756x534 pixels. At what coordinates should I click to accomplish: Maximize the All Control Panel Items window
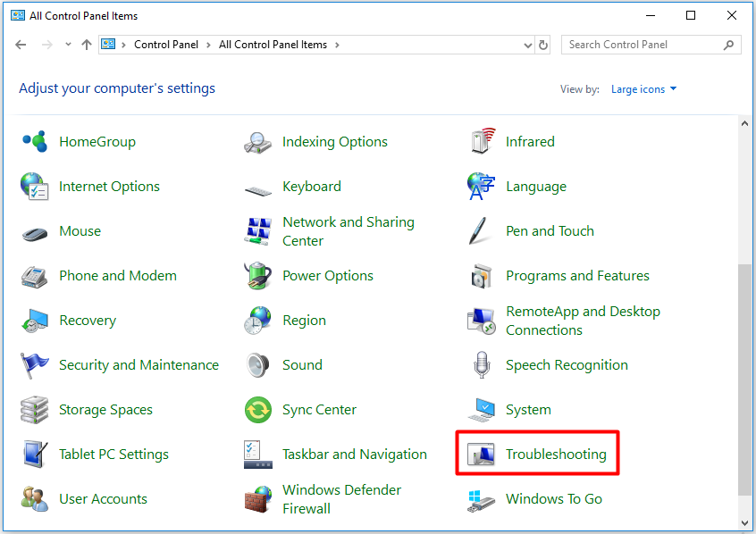tap(691, 15)
